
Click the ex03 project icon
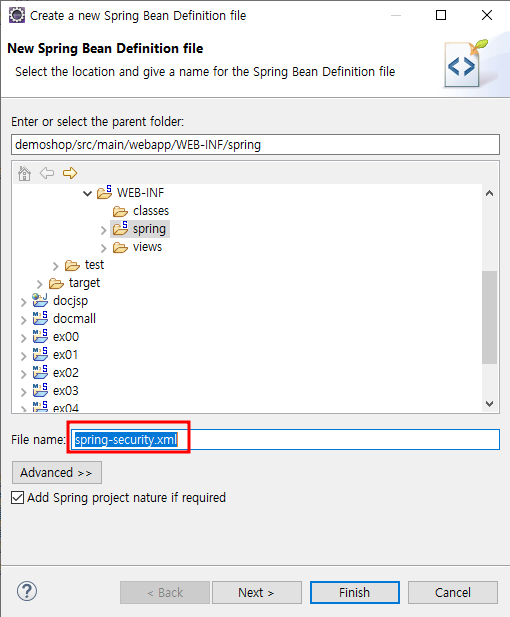coord(40,390)
